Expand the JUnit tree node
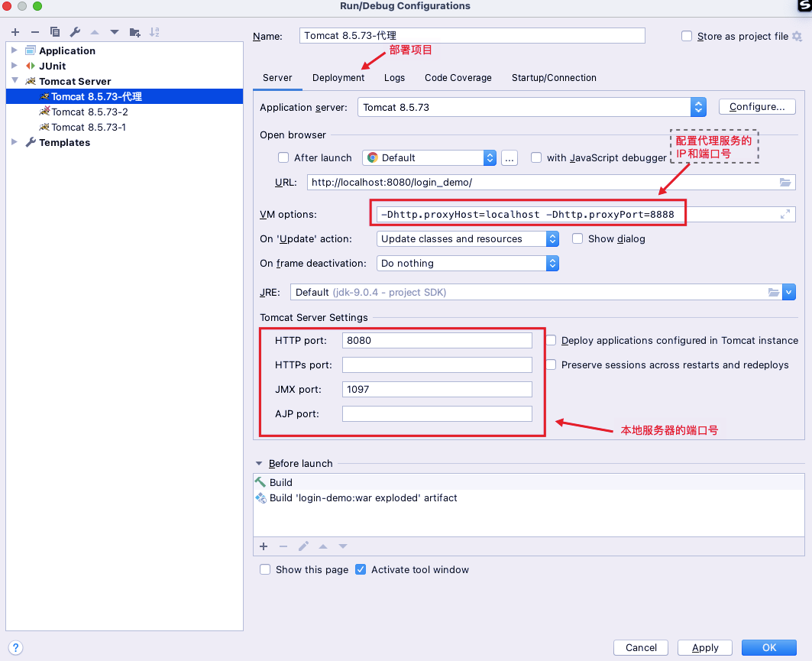 coord(15,65)
